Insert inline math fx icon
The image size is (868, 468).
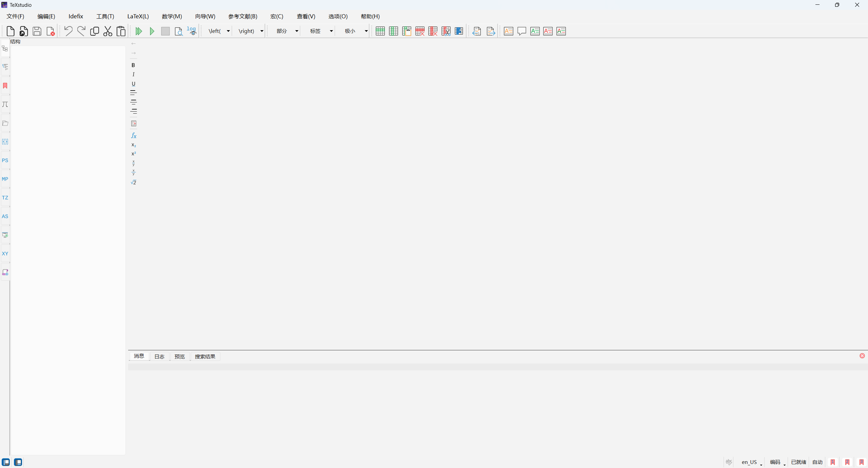coord(134,136)
